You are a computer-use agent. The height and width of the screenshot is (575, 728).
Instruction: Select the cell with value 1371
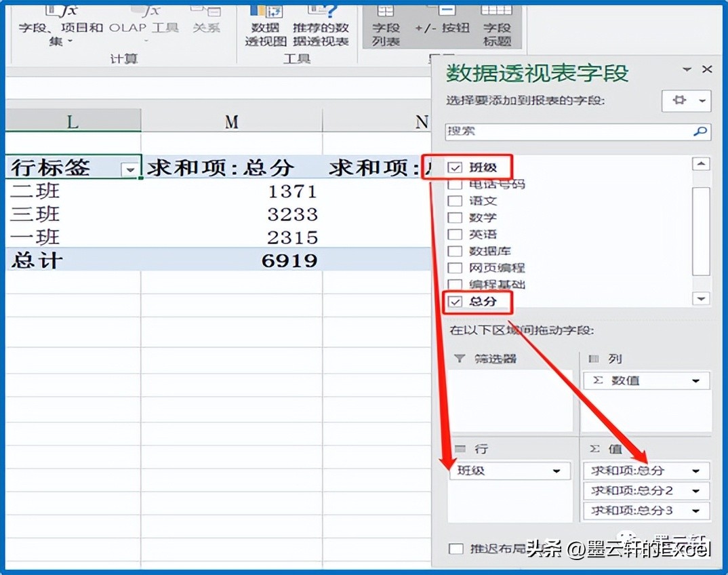(232, 191)
